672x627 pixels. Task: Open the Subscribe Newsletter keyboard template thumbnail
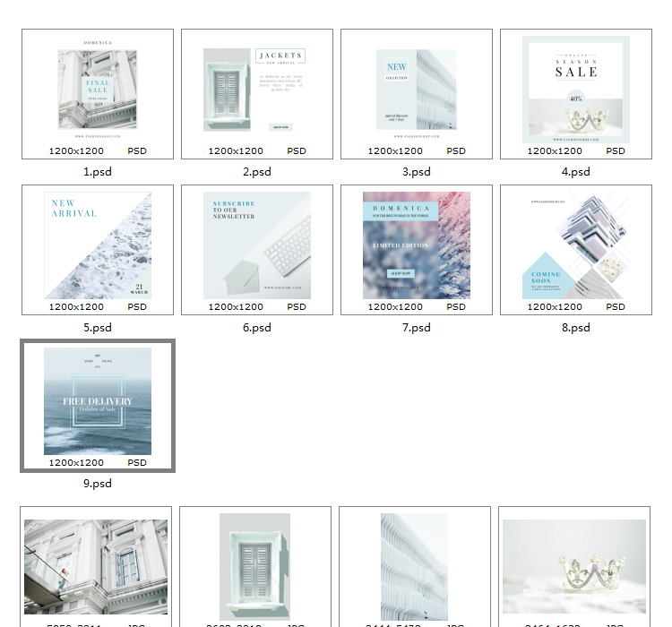pos(257,245)
